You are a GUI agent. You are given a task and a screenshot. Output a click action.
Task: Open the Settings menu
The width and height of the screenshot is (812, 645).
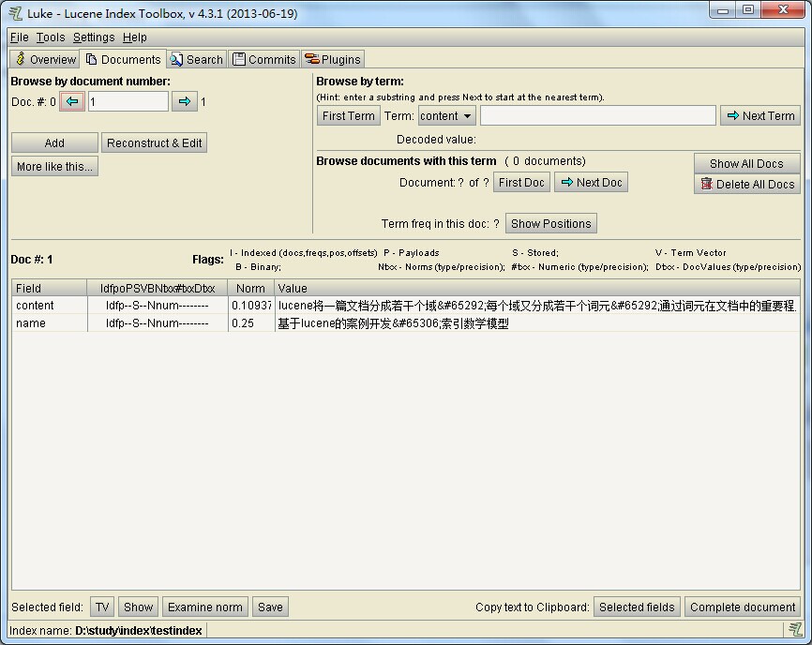point(94,37)
